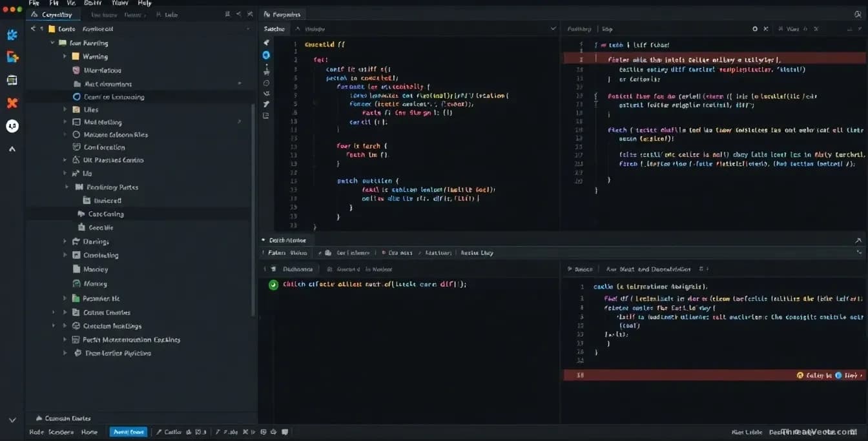
Task: Click the 'Manung' file row
Action: 139,283
